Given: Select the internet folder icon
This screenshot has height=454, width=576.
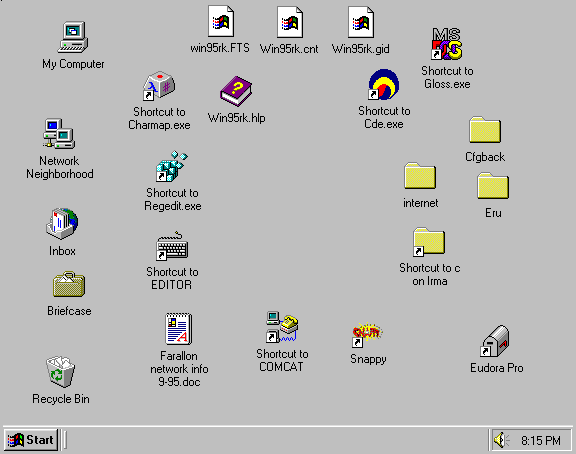Looking at the screenshot, I should click(420, 176).
